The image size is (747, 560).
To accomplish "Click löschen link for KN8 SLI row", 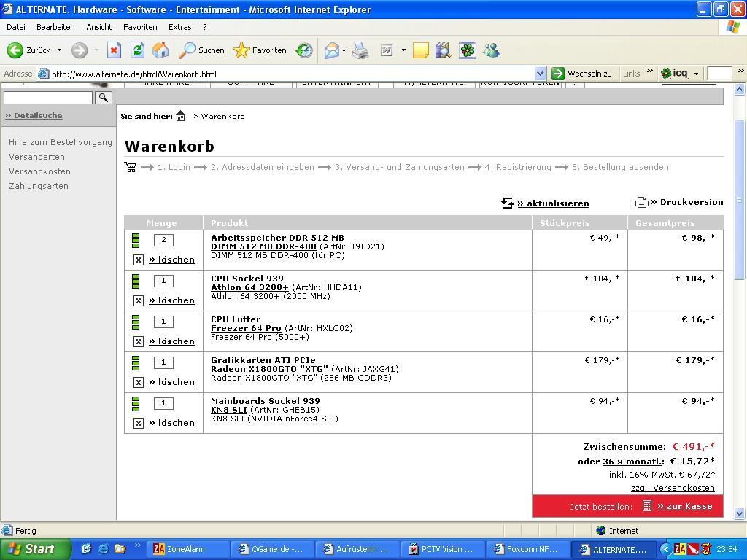I will 171,423.
